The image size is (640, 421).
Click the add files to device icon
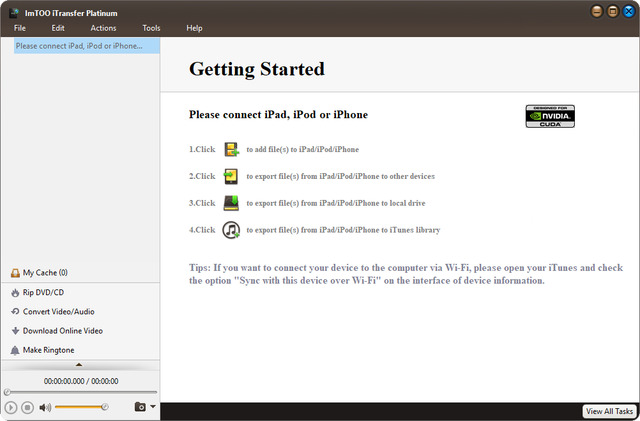pyautogui.click(x=231, y=149)
